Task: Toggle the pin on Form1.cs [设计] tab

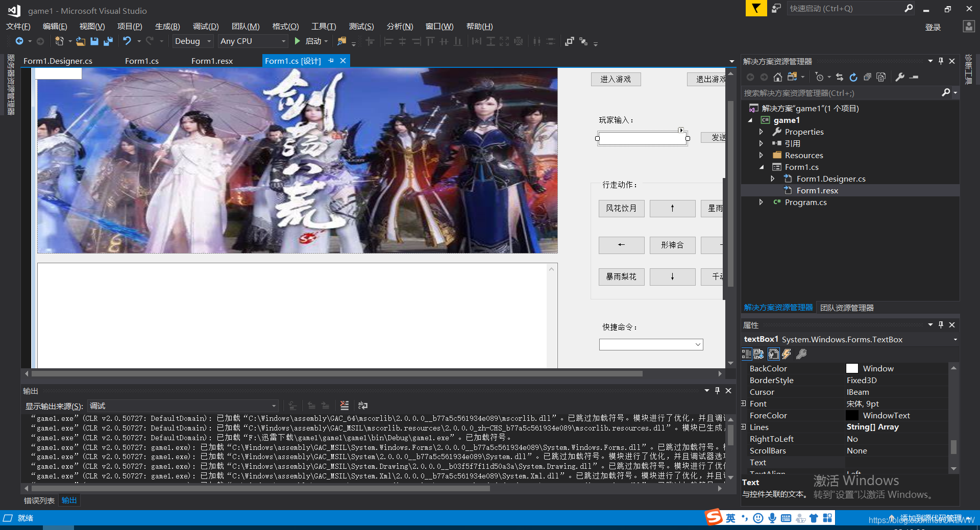Action: [331, 61]
